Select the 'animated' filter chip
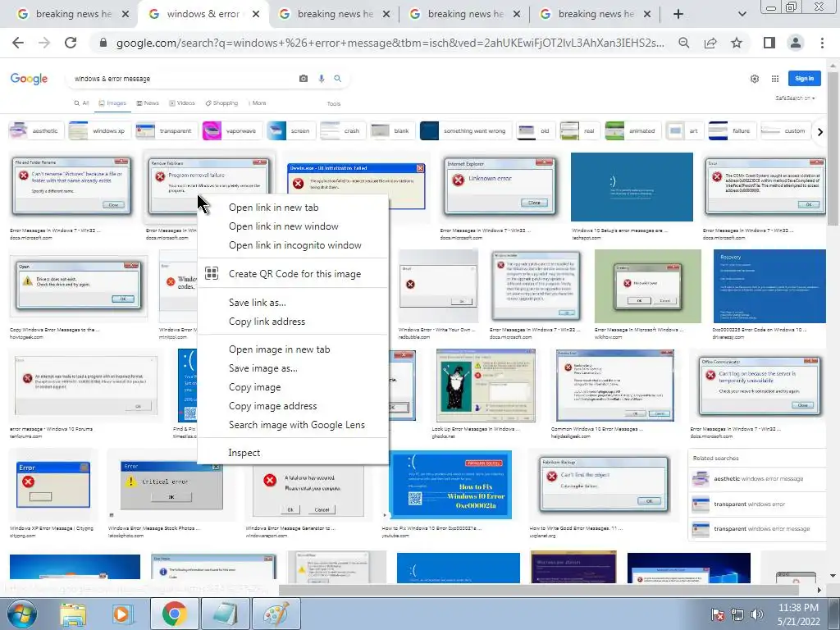Image resolution: width=840 pixels, height=630 pixels. pos(632,130)
